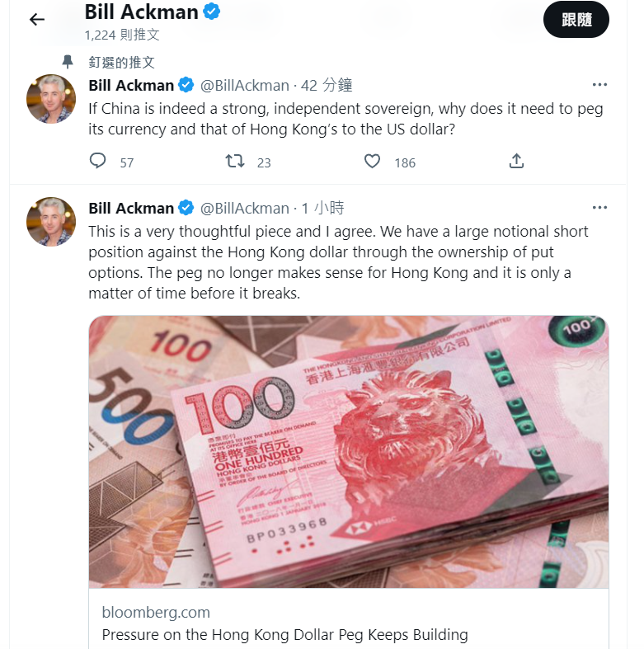644x649 pixels.
Task: Open the @BillAckman handle on pinned tweet
Action: pos(245,85)
